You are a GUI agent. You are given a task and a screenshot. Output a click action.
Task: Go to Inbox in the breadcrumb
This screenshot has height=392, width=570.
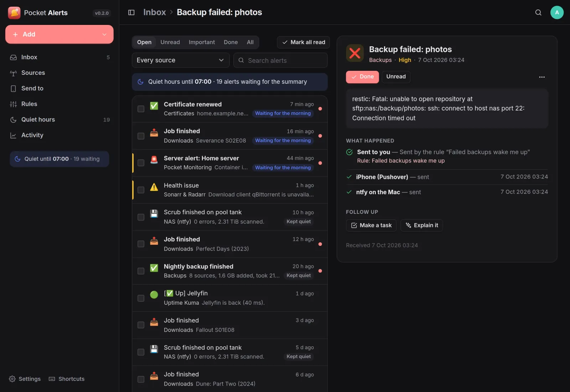[155, 12]
